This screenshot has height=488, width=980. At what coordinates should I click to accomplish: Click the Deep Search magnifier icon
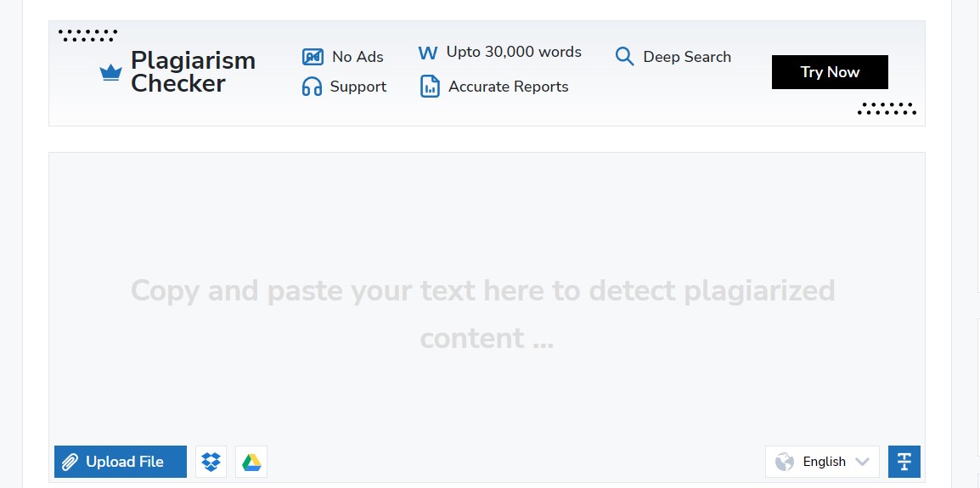[624, 56]
